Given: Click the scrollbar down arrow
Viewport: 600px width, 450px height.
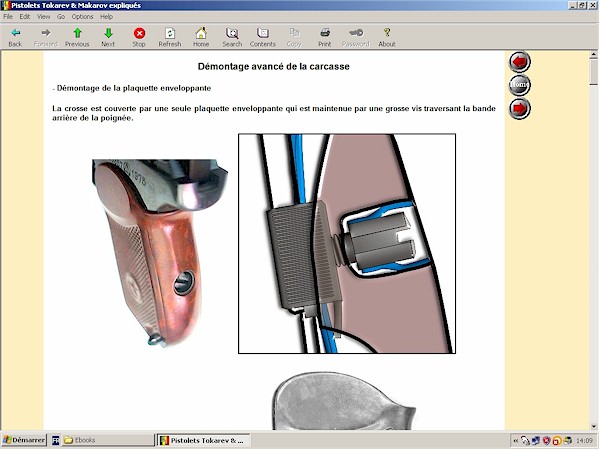Looking at the screenshot, I should [x=594, y=426].
